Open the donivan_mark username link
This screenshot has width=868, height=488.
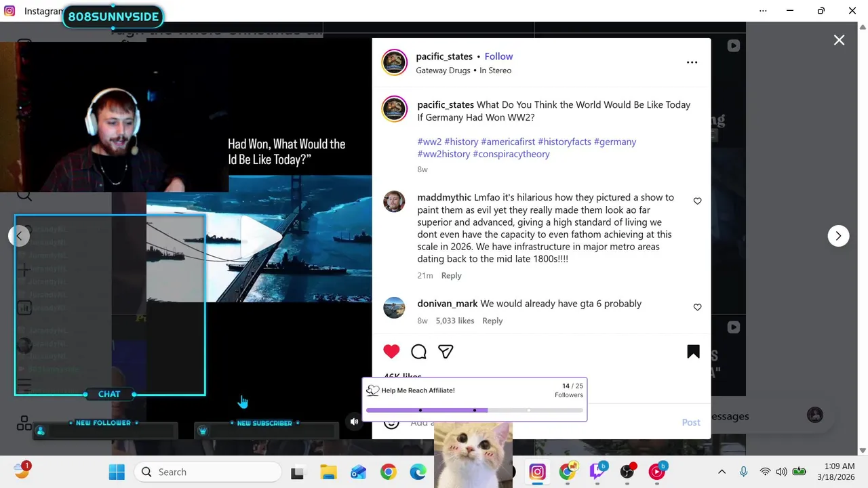(x=448, y=304)
